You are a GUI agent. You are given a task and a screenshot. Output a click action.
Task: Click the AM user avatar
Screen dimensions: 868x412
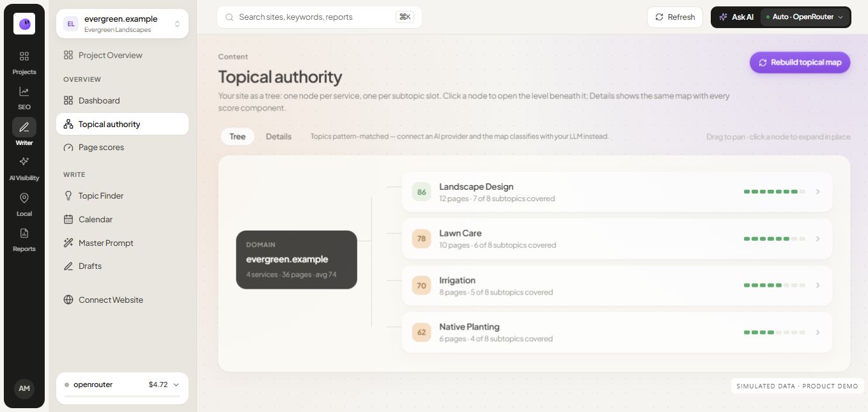(x=24, y=388)
